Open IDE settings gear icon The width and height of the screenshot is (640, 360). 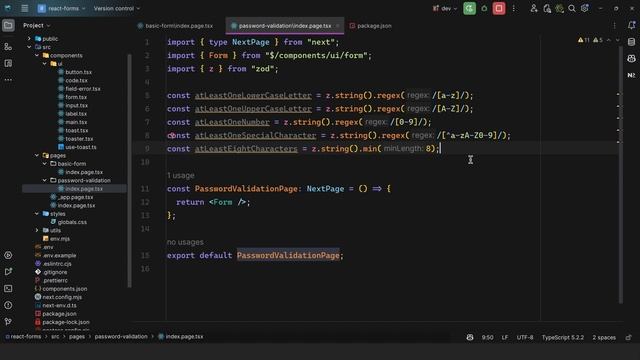(x=585, y=8)
